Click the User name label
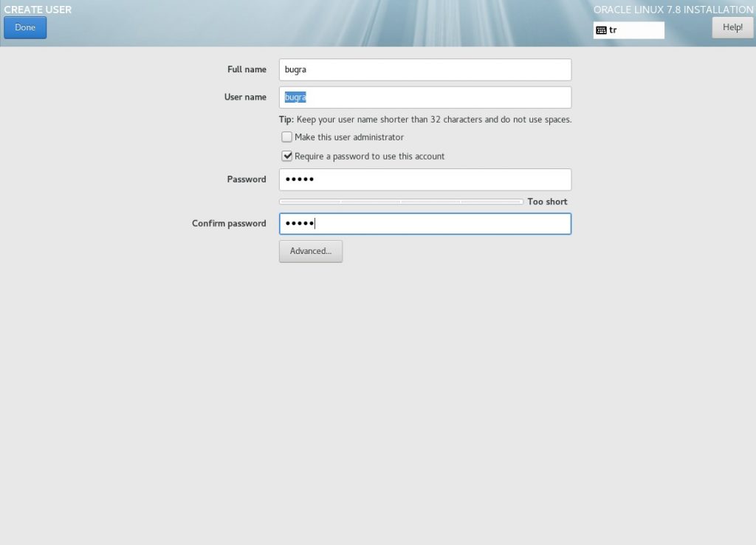 point(245,97)
